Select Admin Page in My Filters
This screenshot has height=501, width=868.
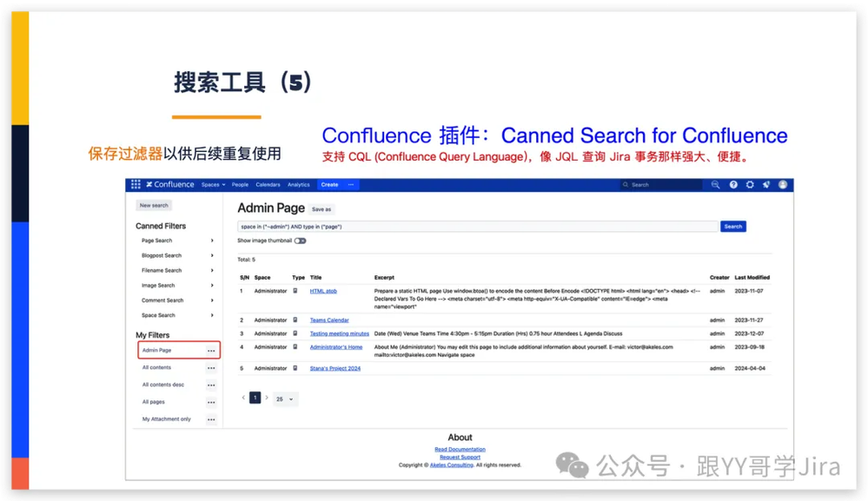coord(156,351)
